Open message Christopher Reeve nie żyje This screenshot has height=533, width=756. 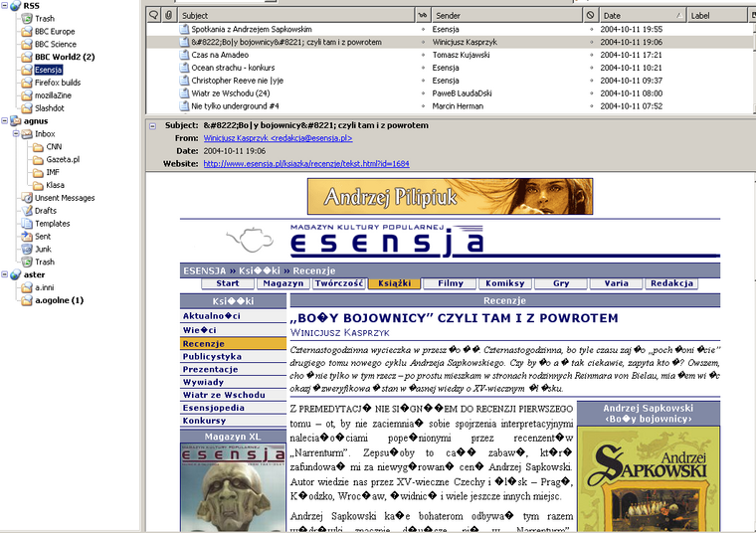[237, 81]
